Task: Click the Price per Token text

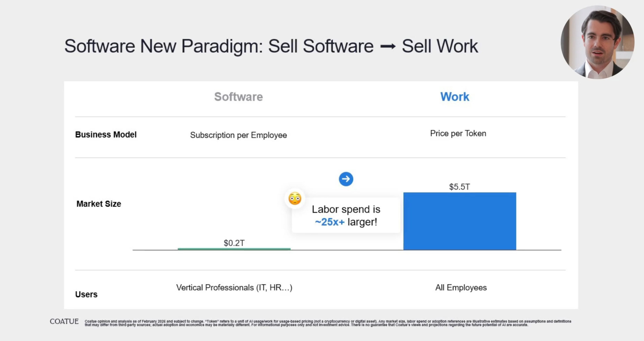Action: pyautogui.click(x=458, y=133)
